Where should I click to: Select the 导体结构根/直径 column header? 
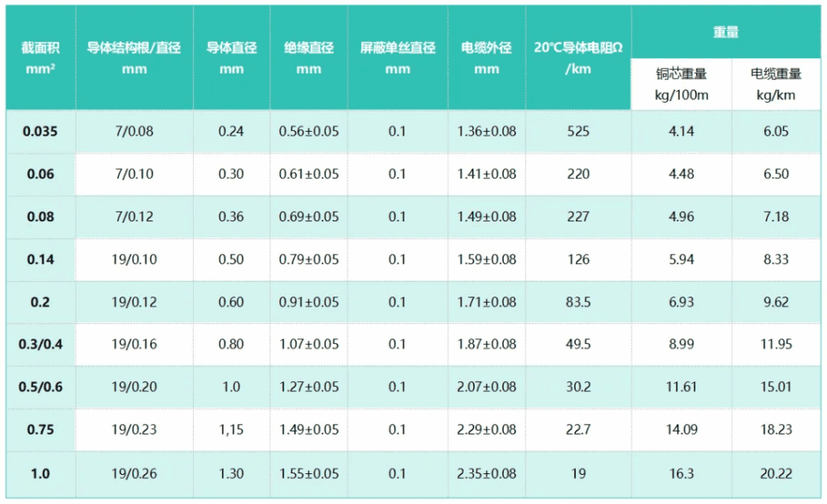pos(134,58)
